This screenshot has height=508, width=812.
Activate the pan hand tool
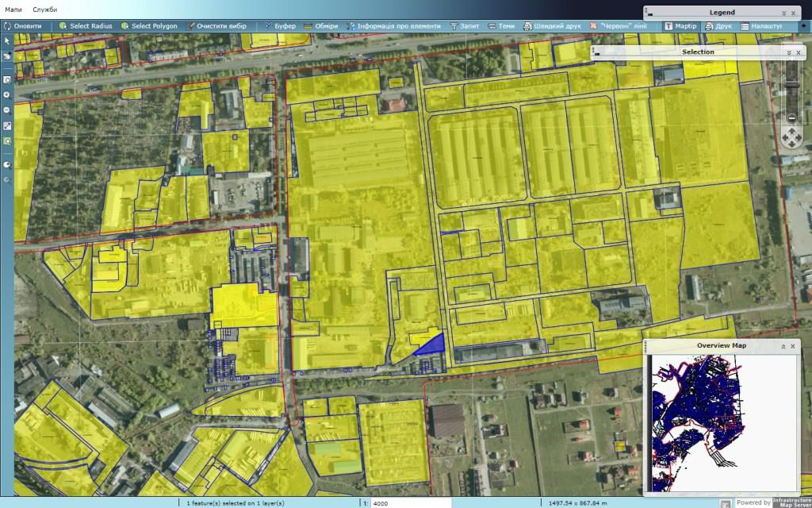point(7,56)
